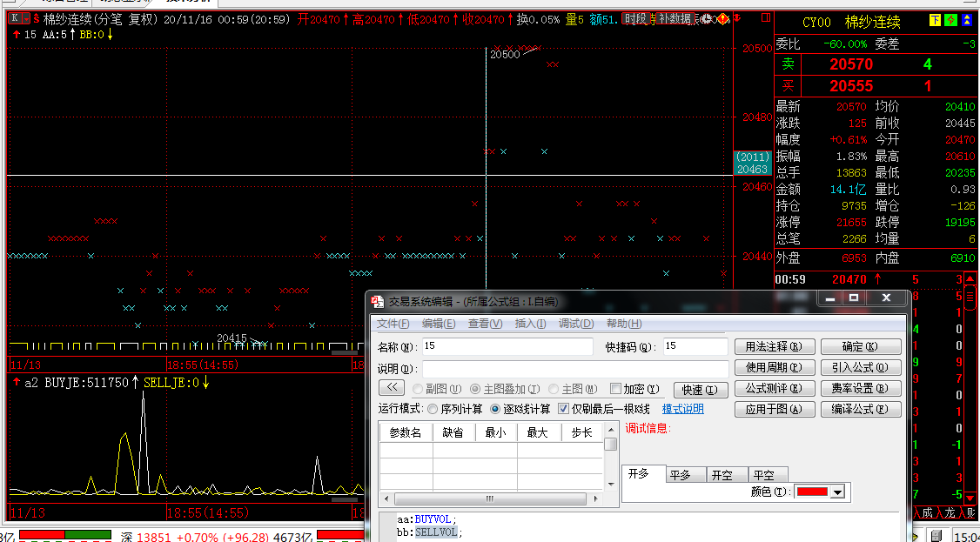
Task: Open the 颜色 color dropdown
Action: [x=837, y=492]
